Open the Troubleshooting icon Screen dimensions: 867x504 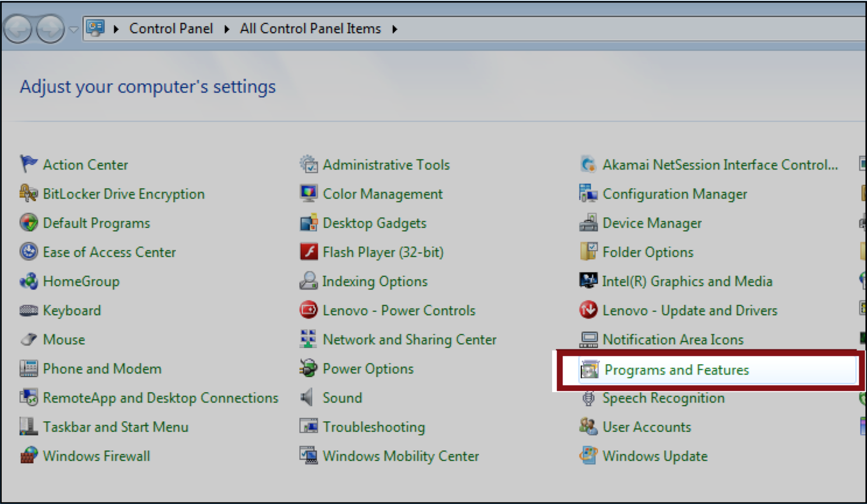[x=308, y=427]
